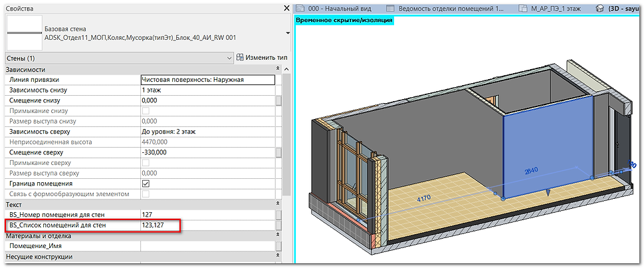Click the wall flip arrow control

click(x=547, y=194)
